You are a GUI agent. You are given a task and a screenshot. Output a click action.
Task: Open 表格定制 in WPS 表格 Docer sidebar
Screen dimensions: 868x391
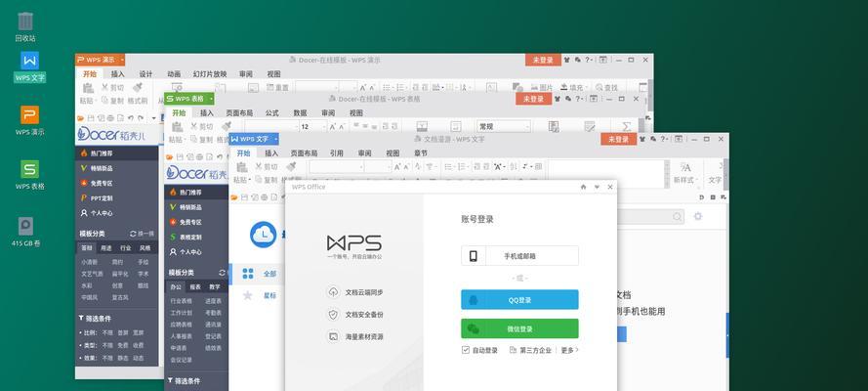(196, 237)
